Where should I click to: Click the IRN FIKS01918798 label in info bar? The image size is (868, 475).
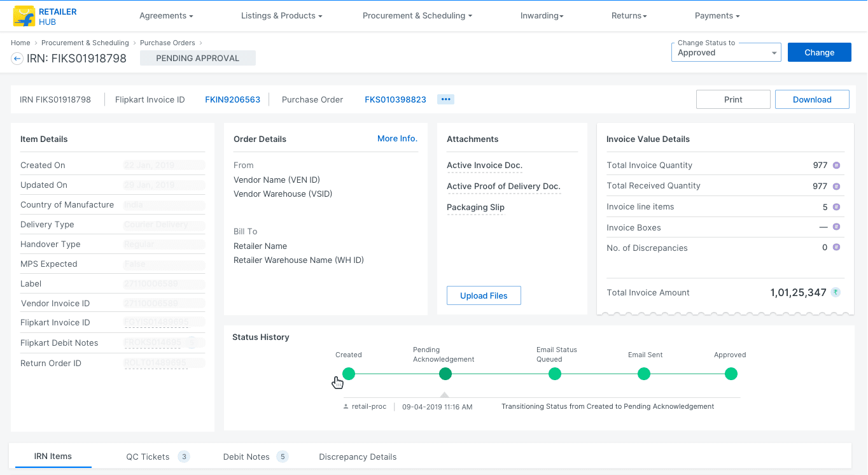click(x=55, y=99)
